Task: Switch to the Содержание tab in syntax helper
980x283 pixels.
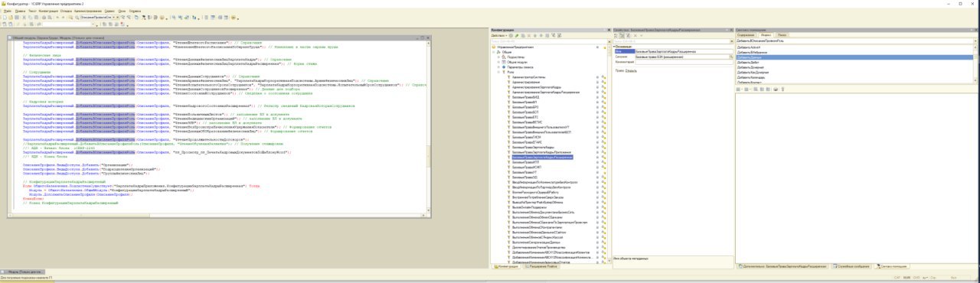Action: coord(746,35)
